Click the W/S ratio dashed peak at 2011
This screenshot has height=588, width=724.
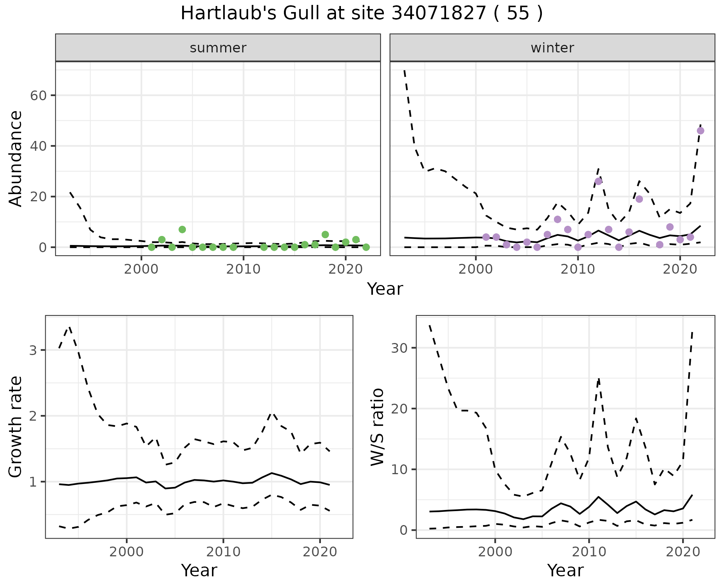pos(598,379)
